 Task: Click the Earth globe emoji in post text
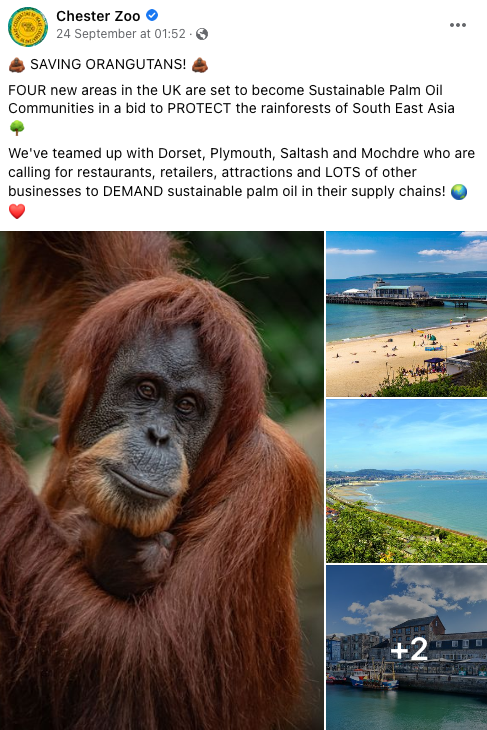click(459, 191)
